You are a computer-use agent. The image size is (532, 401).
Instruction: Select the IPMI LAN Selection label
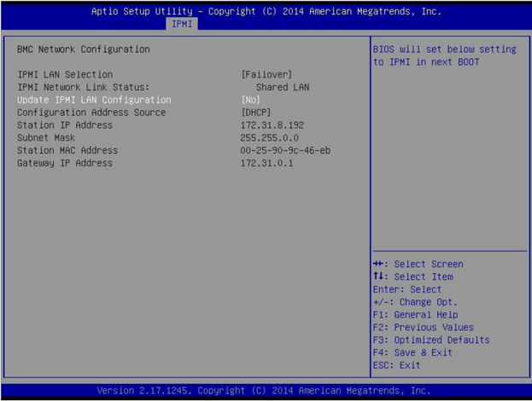pos(65,75)
